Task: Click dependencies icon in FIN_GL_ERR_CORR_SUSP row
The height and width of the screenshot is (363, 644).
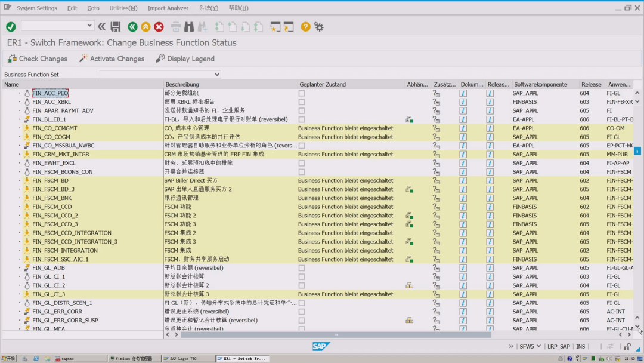Action: click(410, 320)
